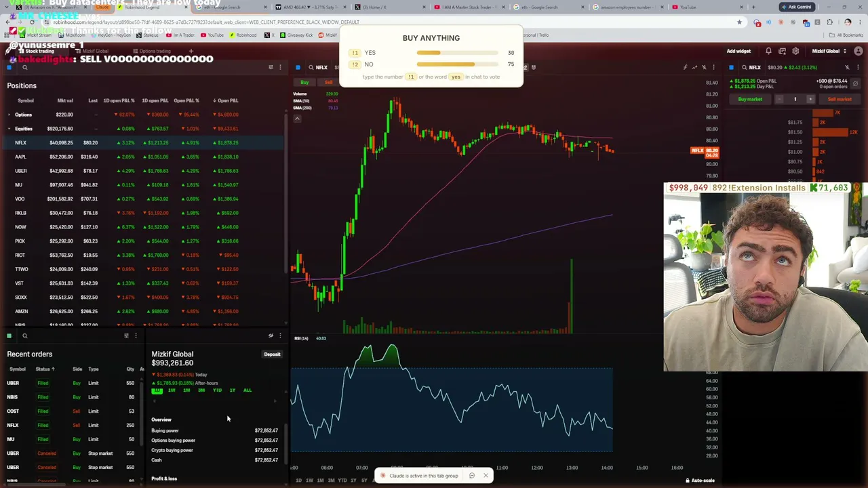This screenshot has height=488, width=868.
Task: Open Recent orders widget three-dot menu
Action: [x=136, y=335]
